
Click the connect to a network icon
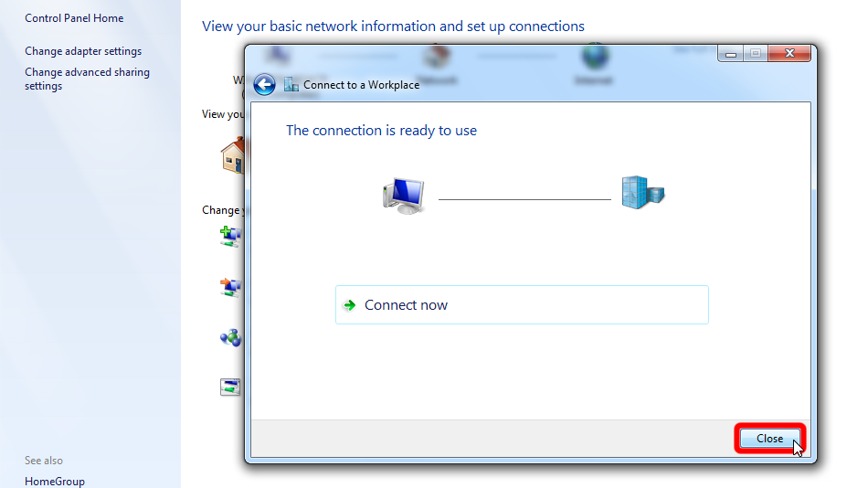coord(230,288)
